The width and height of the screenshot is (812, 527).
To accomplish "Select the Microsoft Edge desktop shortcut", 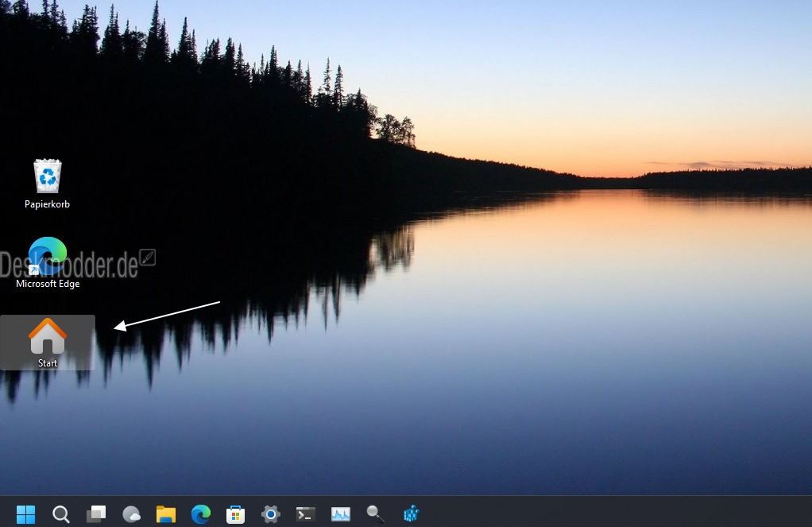I will pos(47,257).
